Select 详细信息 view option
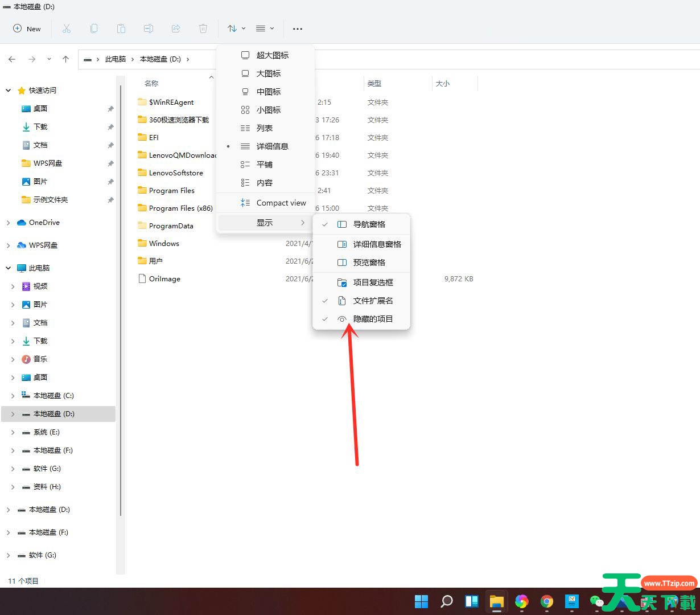Viewport: 700px width, 615px height. 265,146
